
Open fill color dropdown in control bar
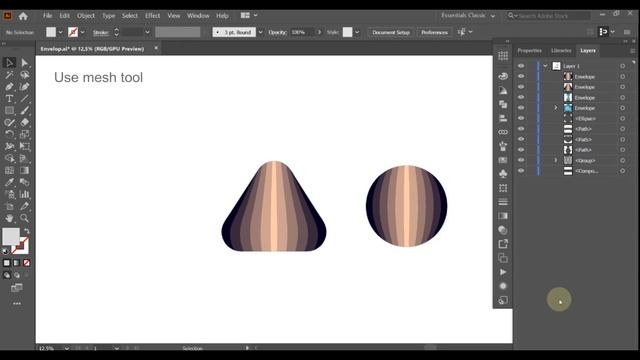[x=60, y=32]
